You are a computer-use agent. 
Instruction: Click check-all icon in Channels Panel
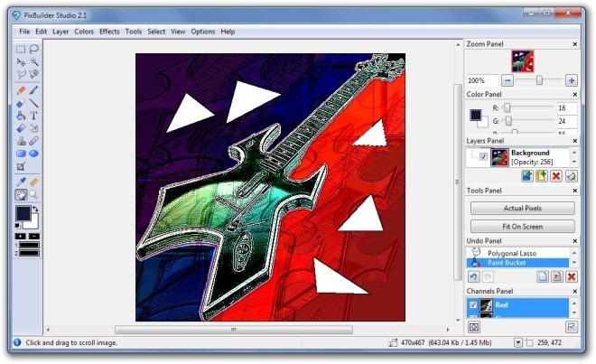click(572, 327)
